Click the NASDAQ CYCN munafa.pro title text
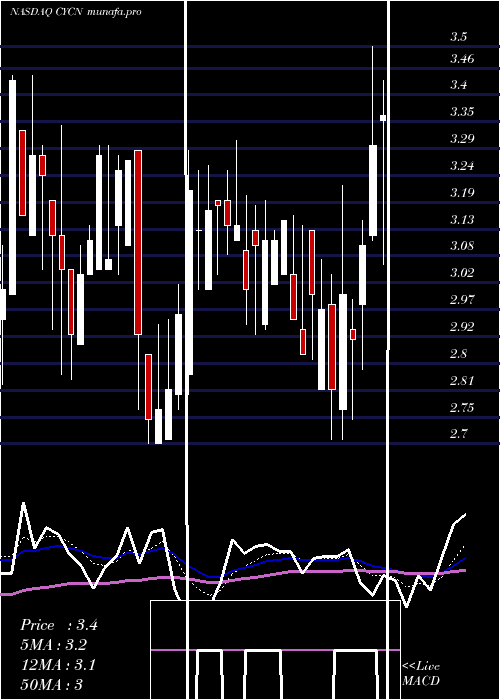 (x=75, y=12)
